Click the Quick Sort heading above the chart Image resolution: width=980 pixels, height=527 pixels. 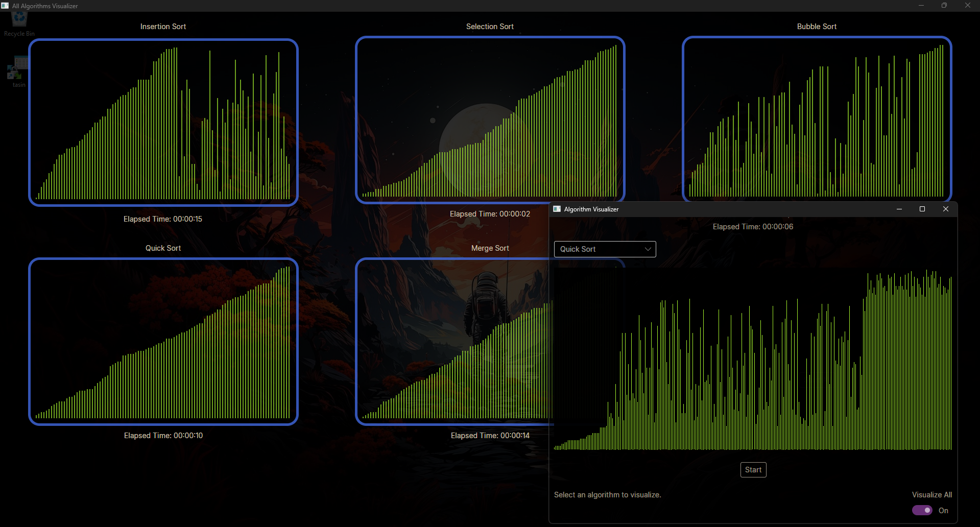tap(163, 248)
